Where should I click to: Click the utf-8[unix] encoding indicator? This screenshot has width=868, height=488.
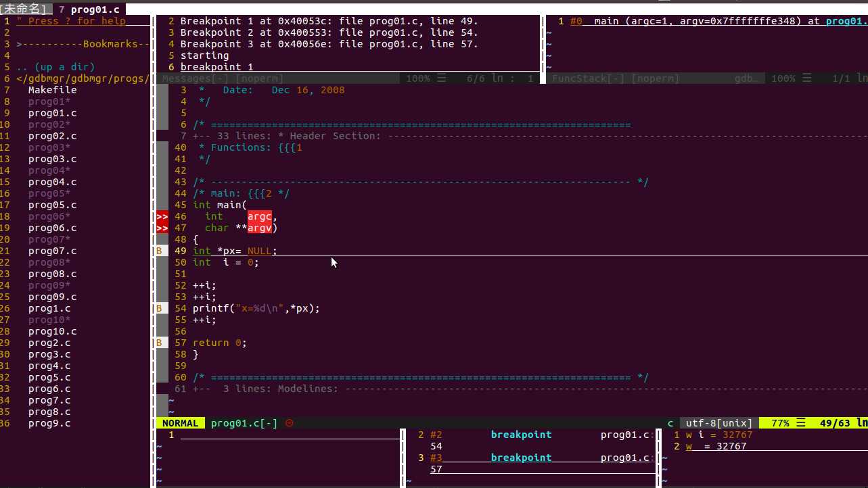pos(719,423)
